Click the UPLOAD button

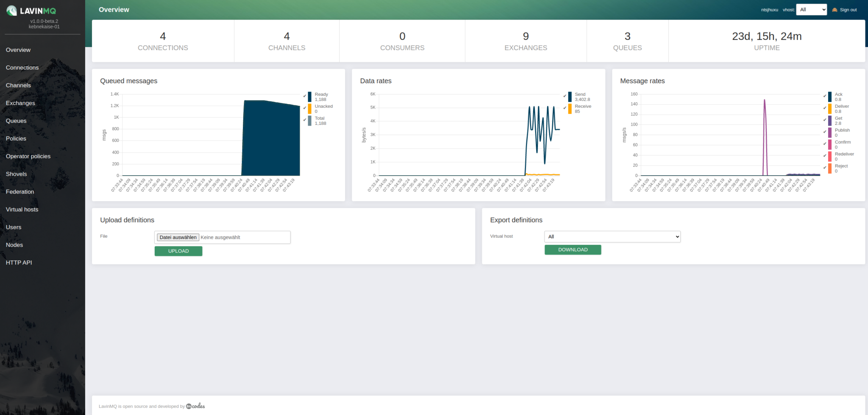click(x=178, y=251)
